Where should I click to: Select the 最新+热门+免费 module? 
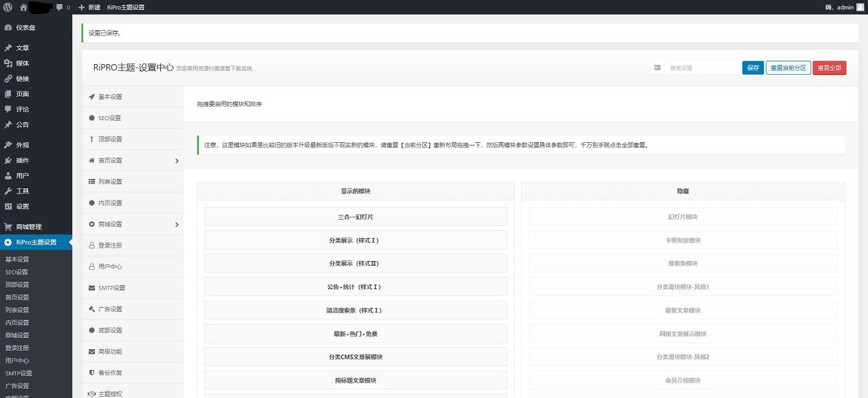pos(356,333)
